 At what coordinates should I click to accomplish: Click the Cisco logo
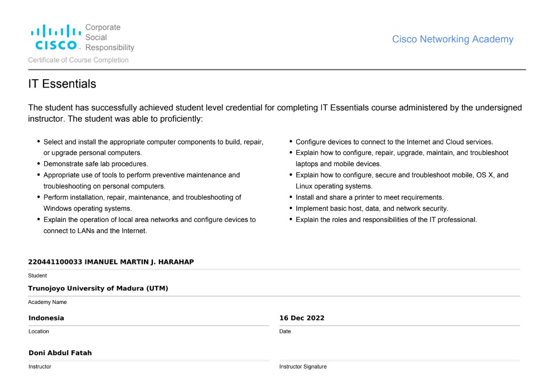(x=55, y=38)
